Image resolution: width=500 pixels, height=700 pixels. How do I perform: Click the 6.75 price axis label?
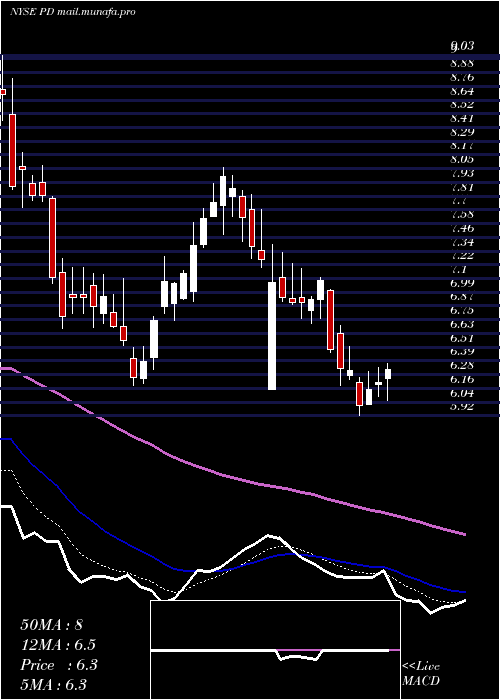(462, 310)
